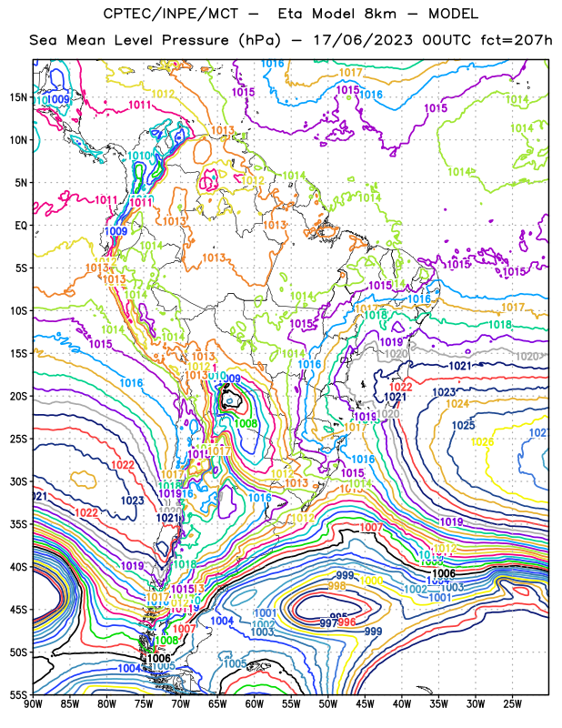562x728 pixels.
Task: Click the '15N' latitude axis label
Action: (19, 97)
